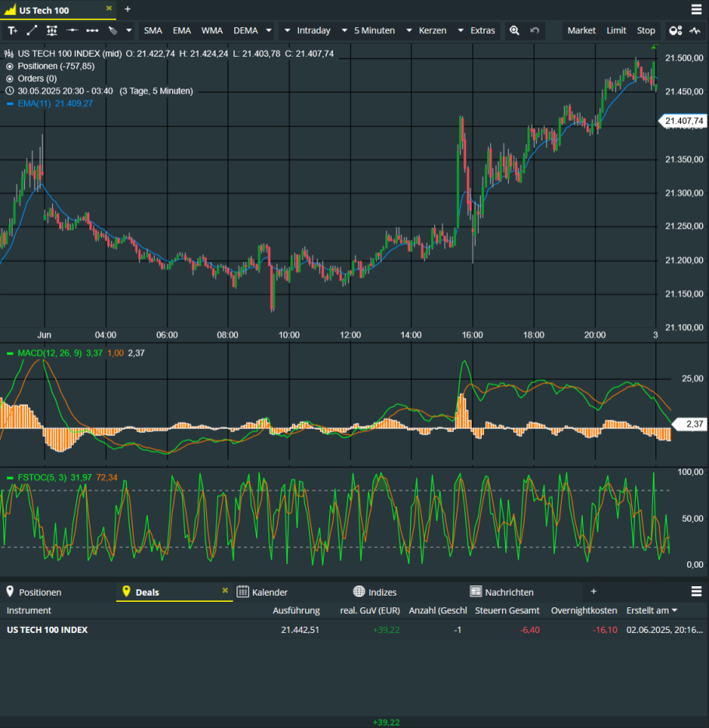Click the Kalender calendar icon
The width and height of the screenshot is (709, 728).
pyautogui.click(x=243, y=592)
